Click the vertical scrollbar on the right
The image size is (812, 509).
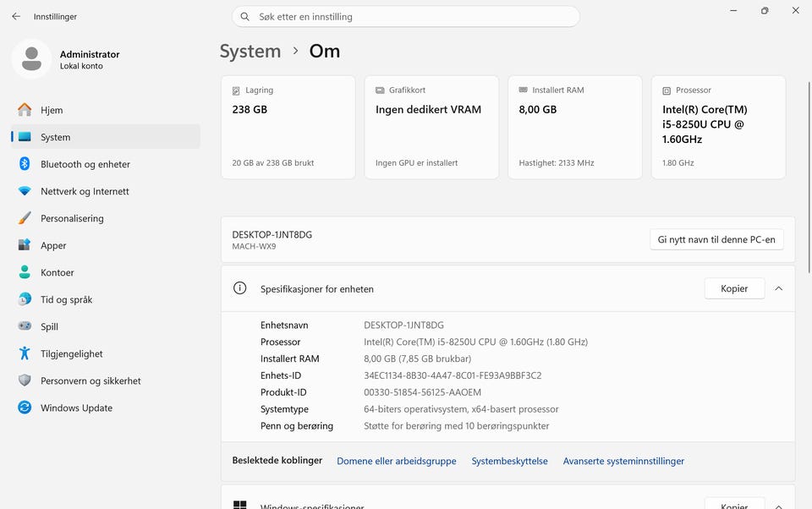[x=809, y=177]
